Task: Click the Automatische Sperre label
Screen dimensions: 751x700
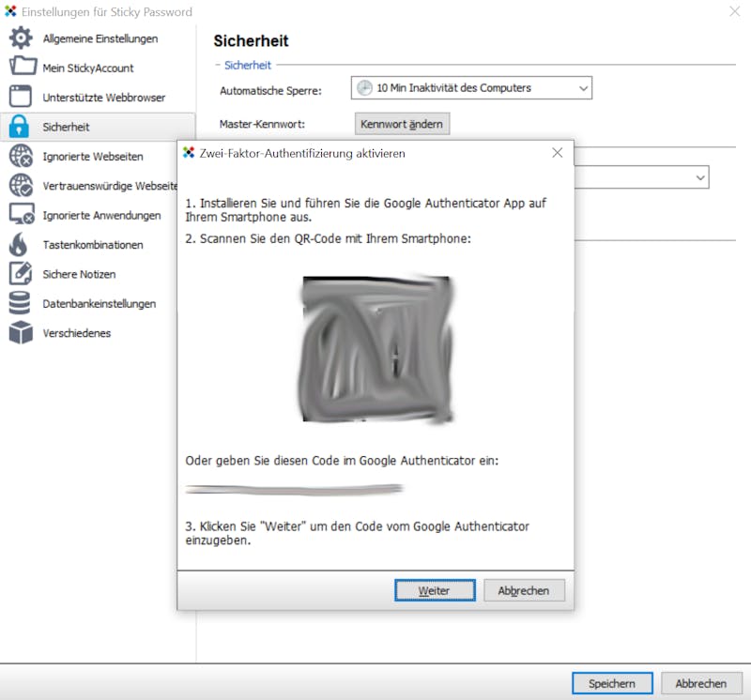Action: click(270, 90)
